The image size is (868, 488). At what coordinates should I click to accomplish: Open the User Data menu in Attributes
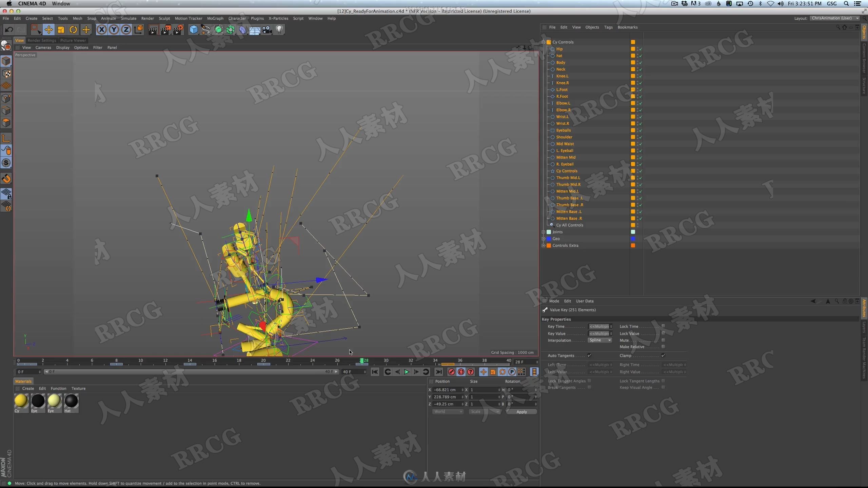[585, 301]
